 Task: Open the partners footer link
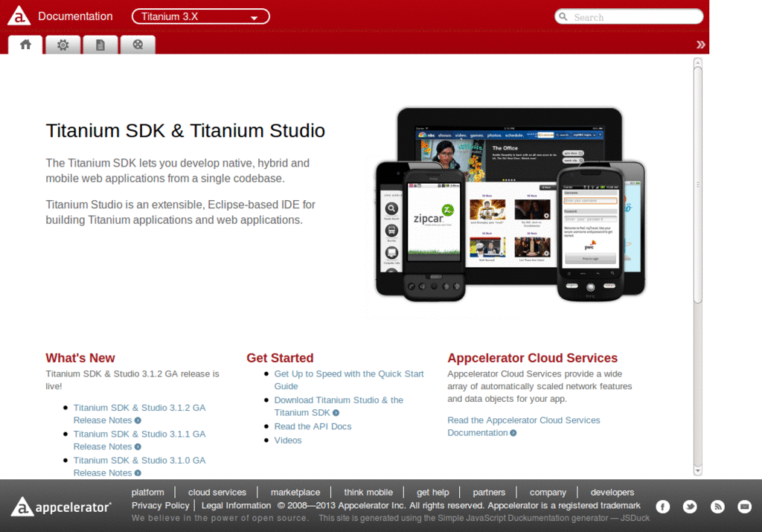coord(489,492)
